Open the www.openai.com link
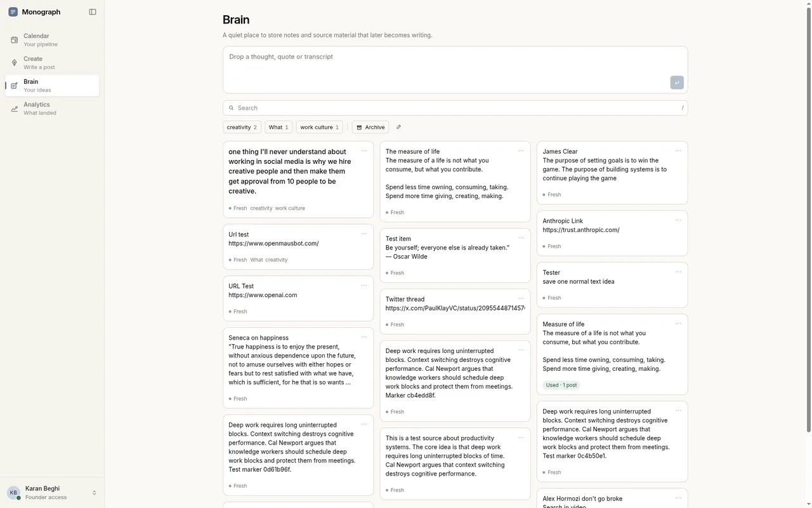812x508 pixels. pyautogui.click(x=263, y=295)
